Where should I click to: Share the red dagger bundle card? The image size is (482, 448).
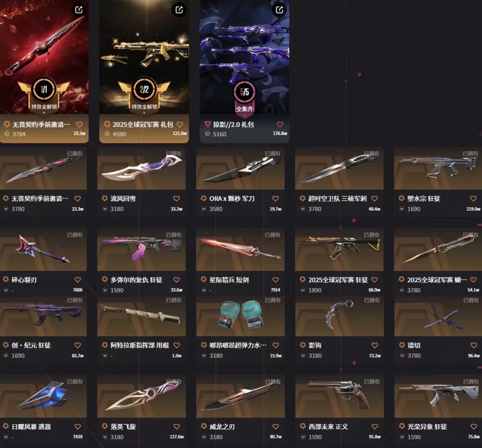79,10
